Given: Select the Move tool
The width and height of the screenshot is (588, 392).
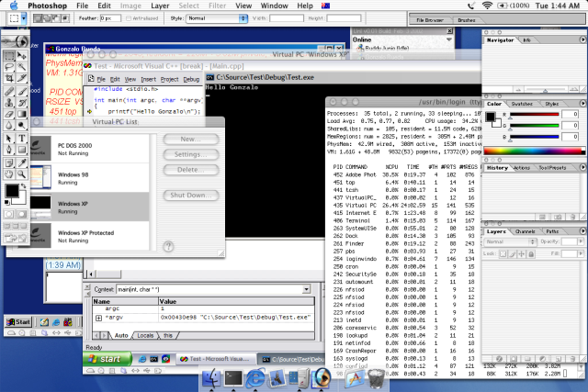Looking at the screenshot, I should coord(22,56).
